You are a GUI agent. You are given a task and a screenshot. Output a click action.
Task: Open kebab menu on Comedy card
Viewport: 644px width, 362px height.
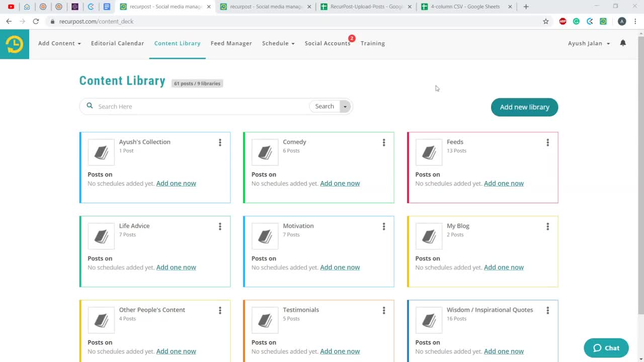click(x=384, y=143)
